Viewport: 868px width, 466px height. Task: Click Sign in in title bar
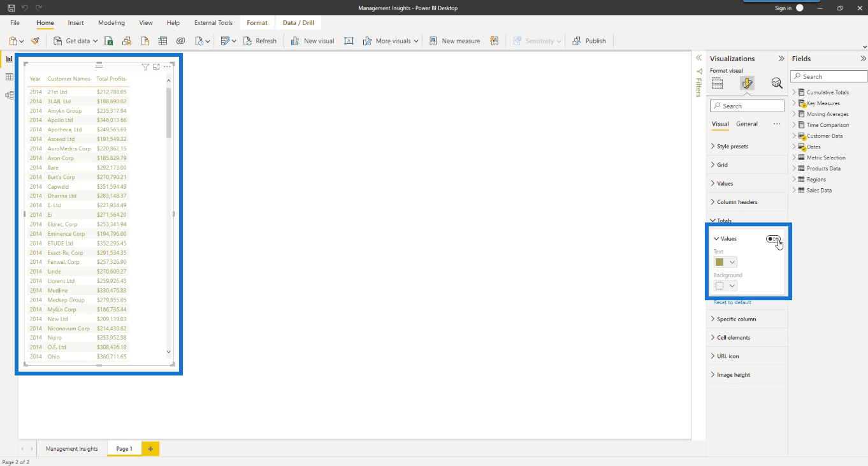[783, 8]
